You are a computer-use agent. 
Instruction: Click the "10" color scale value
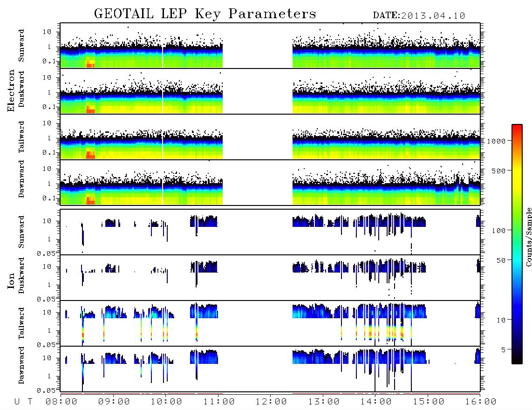(501, 320)
